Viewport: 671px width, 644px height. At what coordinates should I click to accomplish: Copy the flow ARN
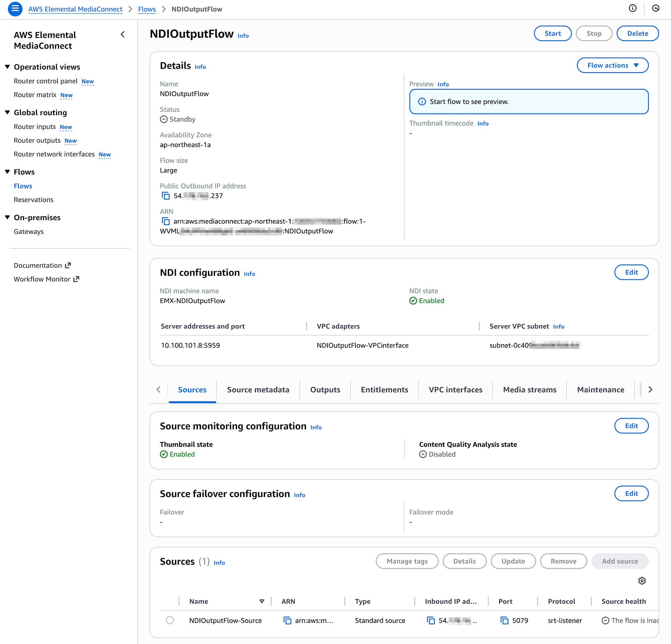(x=166, y=221)
